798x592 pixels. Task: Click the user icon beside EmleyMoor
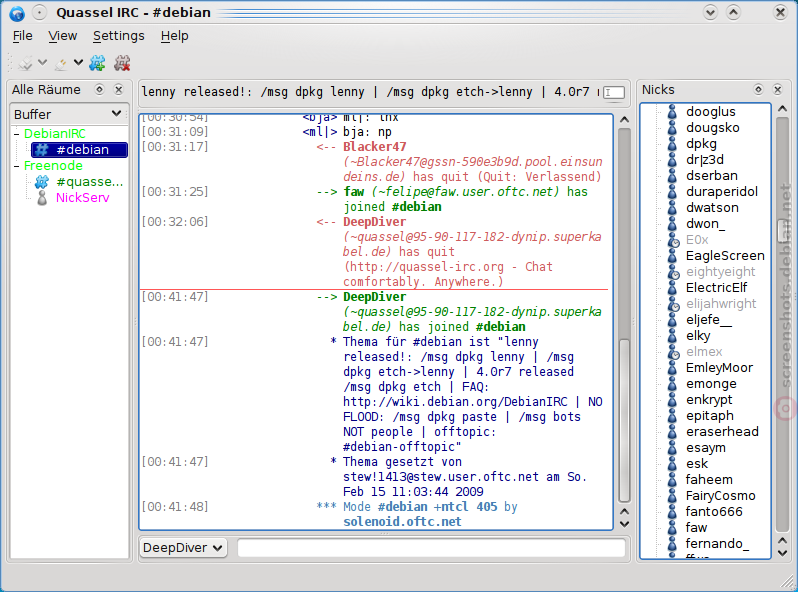(x=672, y=368)
